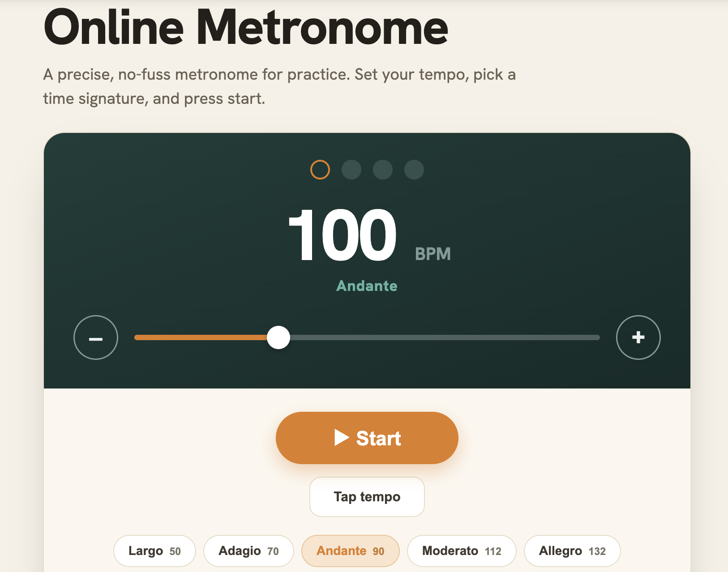Click the tempo slider thumb
This screenshot has width=728, height=572.
(x=278, y=337)
